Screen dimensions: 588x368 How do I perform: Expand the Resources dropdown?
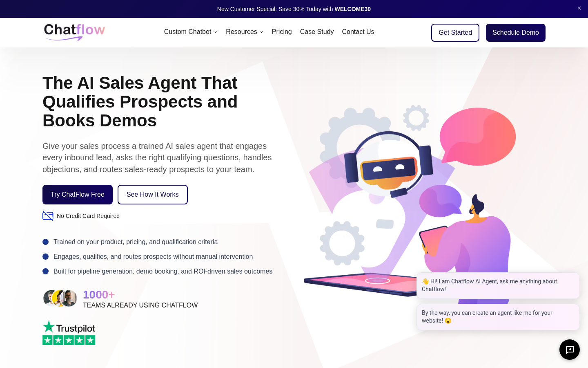pos(245,32)
